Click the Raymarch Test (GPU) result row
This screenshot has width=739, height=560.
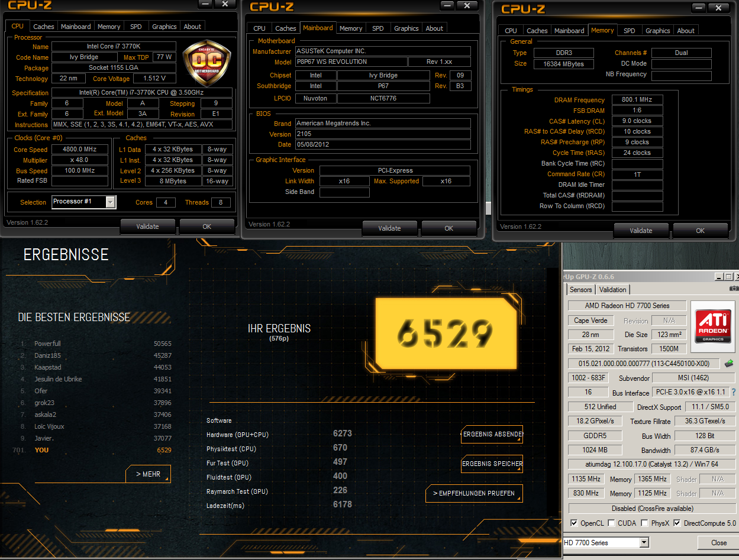coord(278,491)
